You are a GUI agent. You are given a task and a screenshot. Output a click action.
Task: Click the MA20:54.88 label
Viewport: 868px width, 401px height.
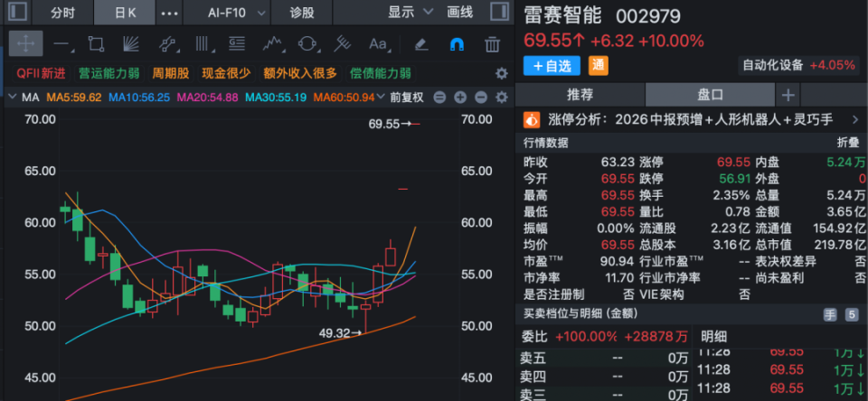208,98
